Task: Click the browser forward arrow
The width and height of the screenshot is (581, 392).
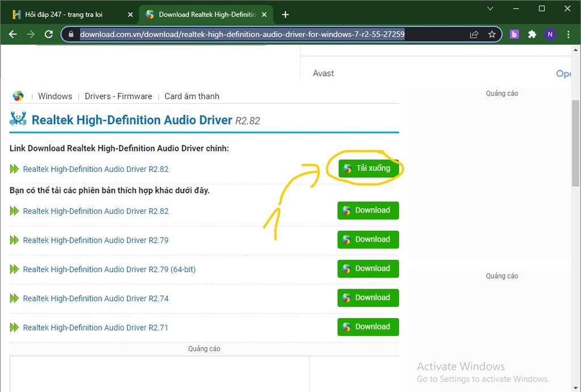Action: 31,35
